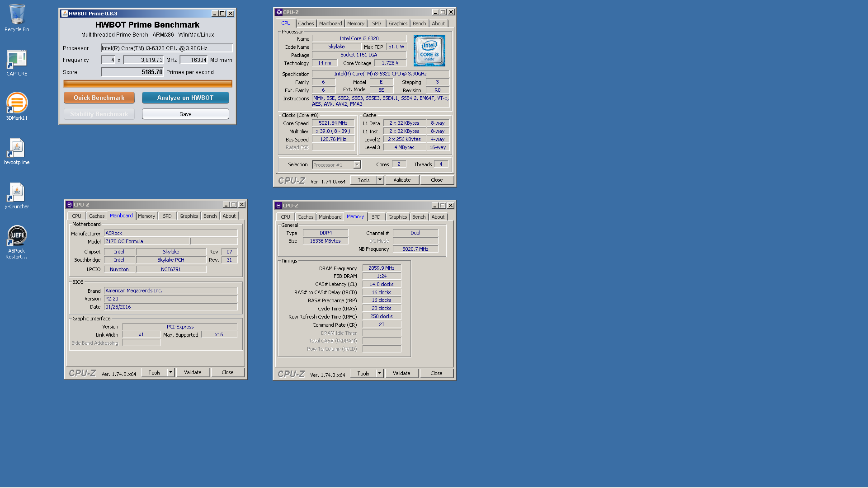This screenshot has height=488, width=868.
Task: Click the Level 3 cache 4 MBytes value
Action: click(404, 147)
